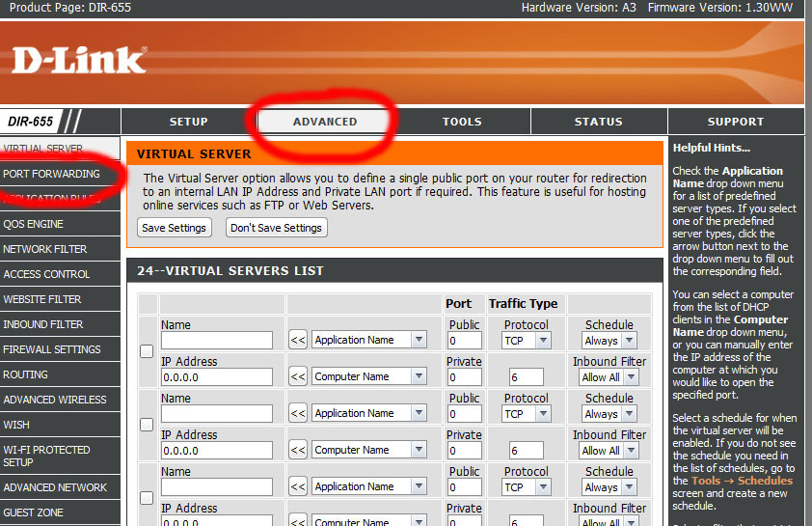Viewport: 812px width, 526px height.
Task: Click the << button beside second Application Name
Action: [x=298, y=413]
